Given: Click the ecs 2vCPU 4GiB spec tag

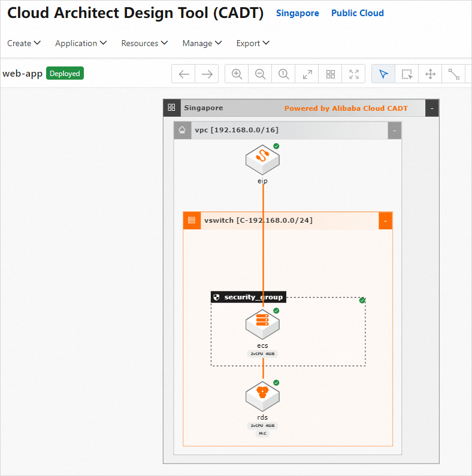Looking at the screenshot, I should (x=262, y=354).
